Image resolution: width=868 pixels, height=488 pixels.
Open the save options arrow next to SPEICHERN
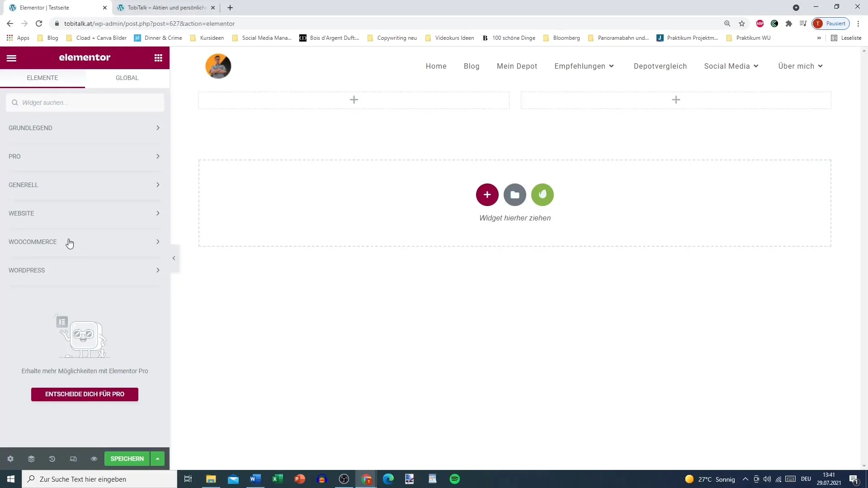(x=157, y=459)
